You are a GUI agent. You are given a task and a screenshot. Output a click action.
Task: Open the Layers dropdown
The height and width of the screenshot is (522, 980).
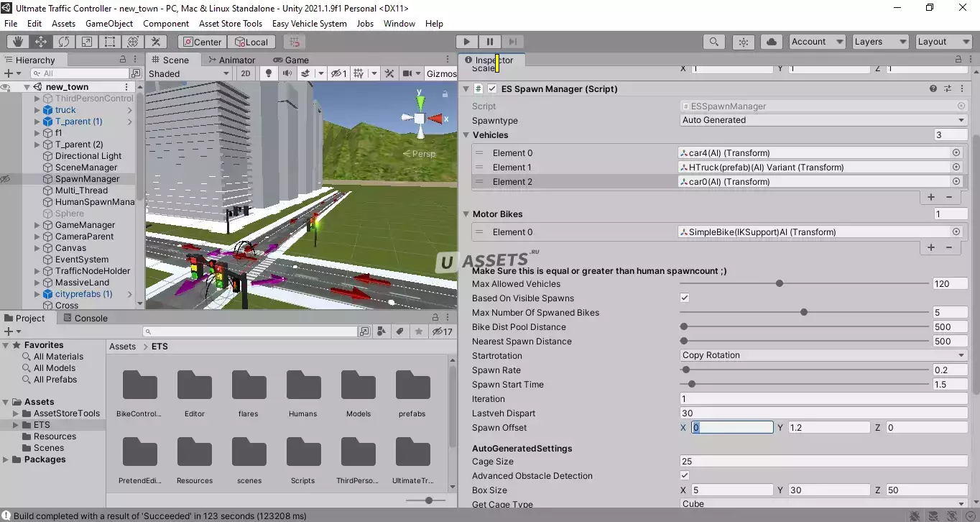point(880,42)
